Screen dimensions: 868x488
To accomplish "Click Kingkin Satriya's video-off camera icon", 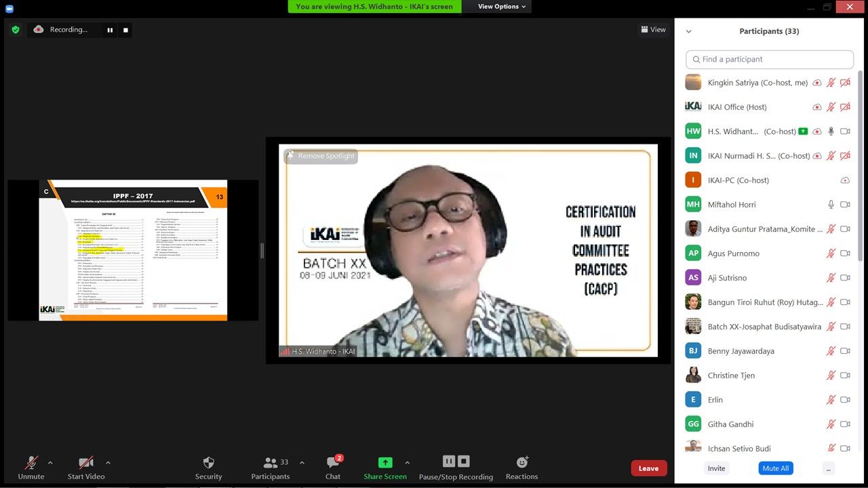I will (x=845, y=83).
